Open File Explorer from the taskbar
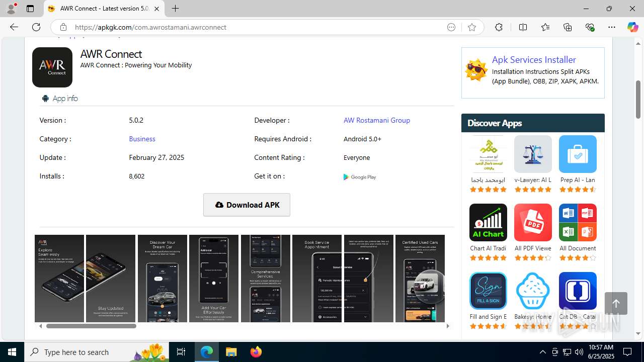This screenshot has width=644, height=362. coord(231,352)
